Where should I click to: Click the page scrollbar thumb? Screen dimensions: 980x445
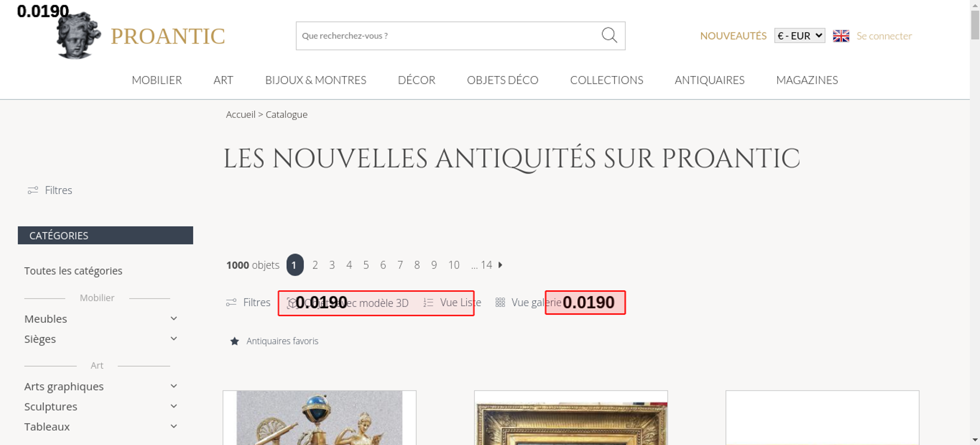[975, 25]
